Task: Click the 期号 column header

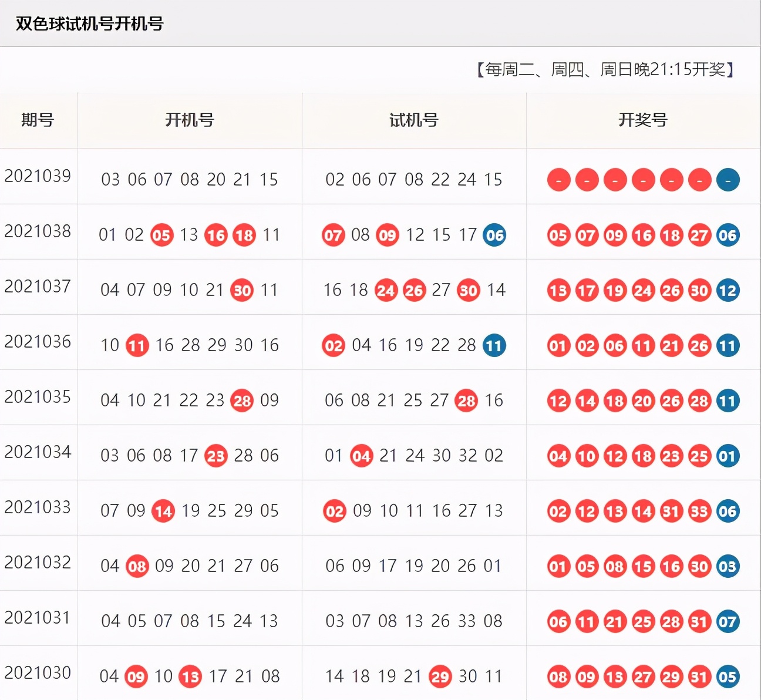Action: (38, 120)
